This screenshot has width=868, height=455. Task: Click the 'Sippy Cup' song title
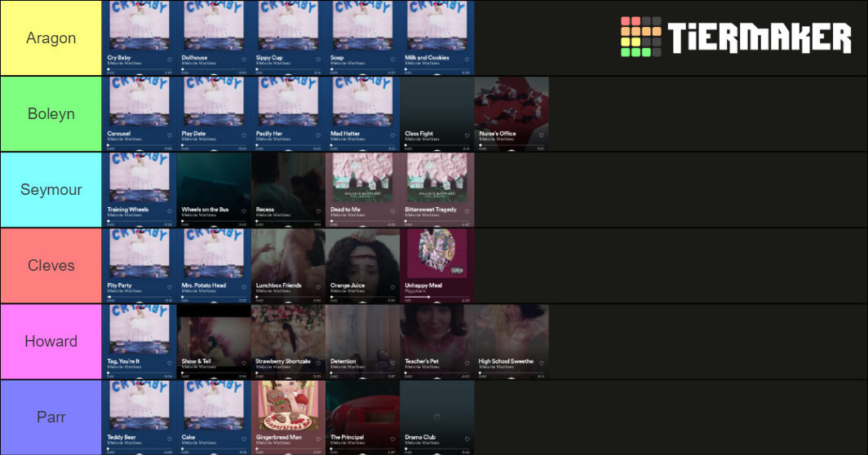(x=269, y=58)
